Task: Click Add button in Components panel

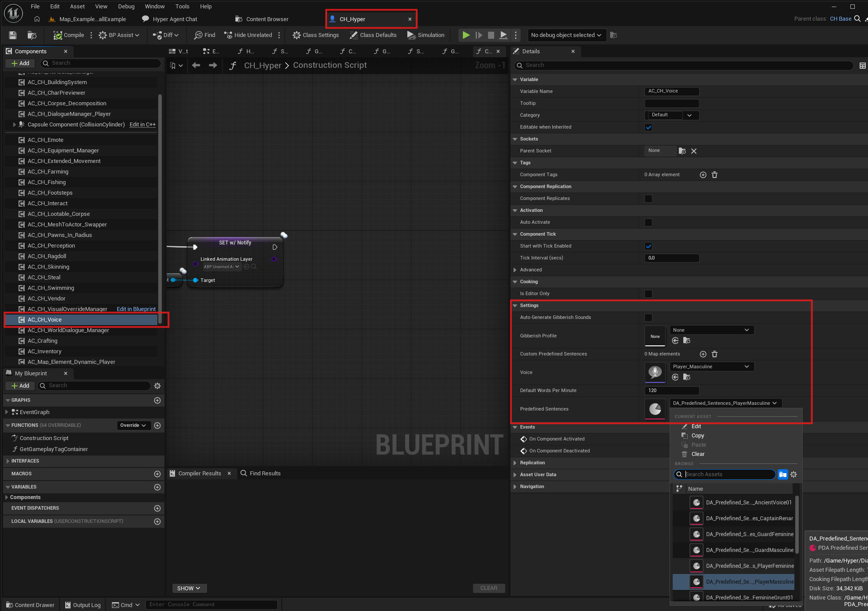Action: click(x=20, y=63)
